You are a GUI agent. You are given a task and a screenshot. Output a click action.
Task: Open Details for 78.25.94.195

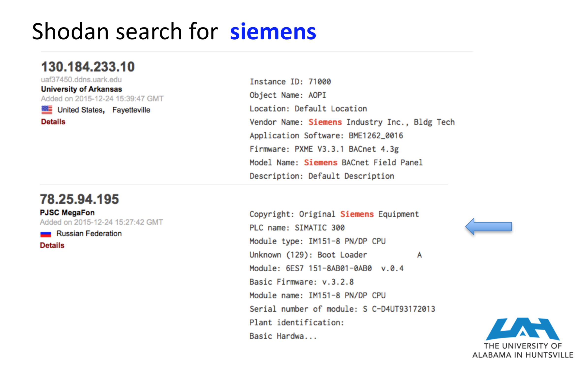[52, 245]
